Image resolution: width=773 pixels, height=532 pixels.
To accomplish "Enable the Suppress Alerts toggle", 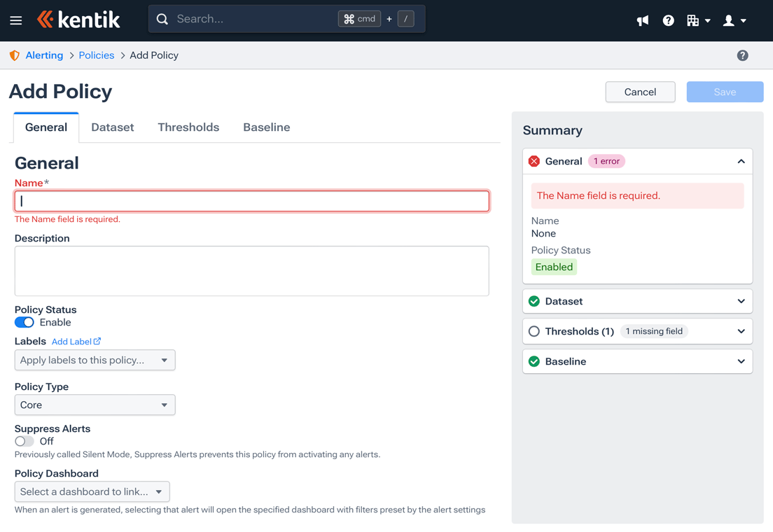I will [x=23, y=441].
